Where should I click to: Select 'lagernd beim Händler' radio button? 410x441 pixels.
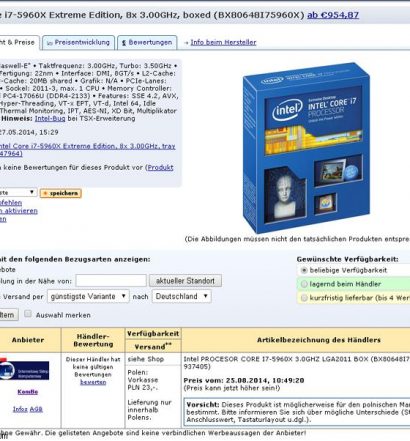304,284
